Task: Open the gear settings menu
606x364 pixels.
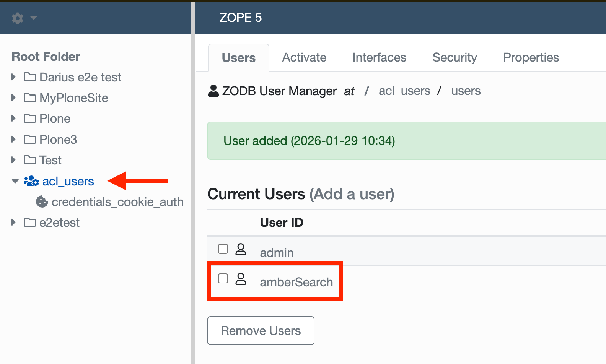Action: point(18,18)
